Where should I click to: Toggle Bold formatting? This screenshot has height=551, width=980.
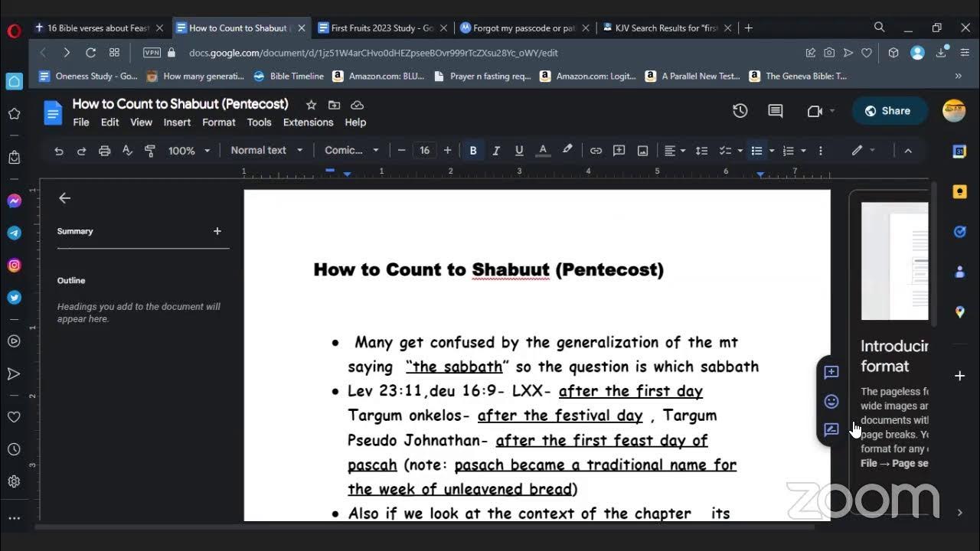[x=473, y=151]
